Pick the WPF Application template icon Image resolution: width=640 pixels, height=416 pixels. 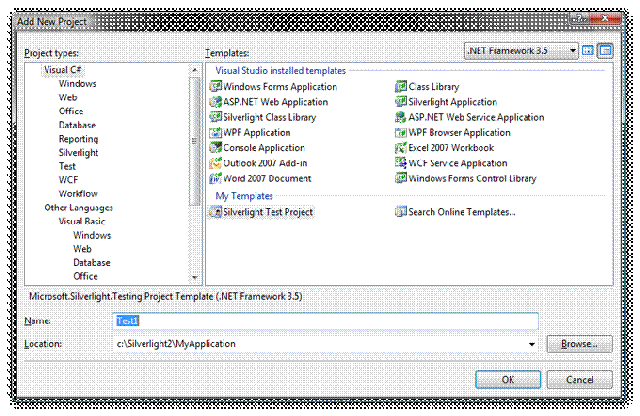point(215,133)
